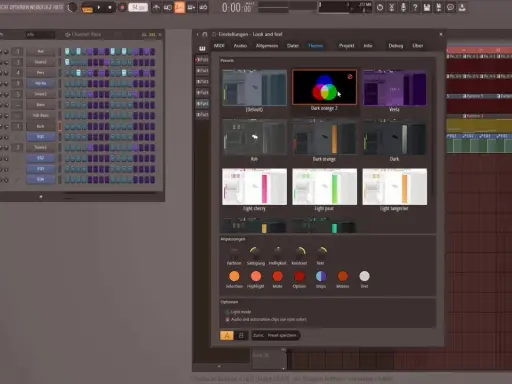Screen dimensions: 512x384
Task: Select the Ash theme preset
Action: [x=254, y=137]
